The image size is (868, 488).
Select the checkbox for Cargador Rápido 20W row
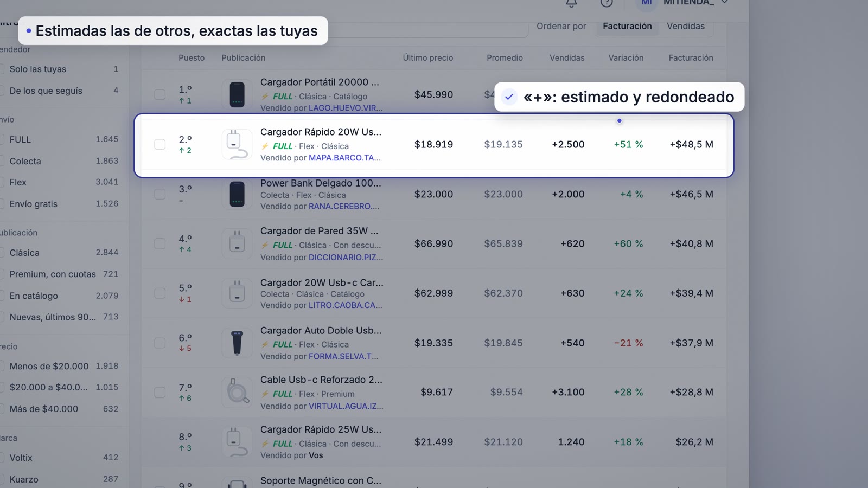point(159,144)
